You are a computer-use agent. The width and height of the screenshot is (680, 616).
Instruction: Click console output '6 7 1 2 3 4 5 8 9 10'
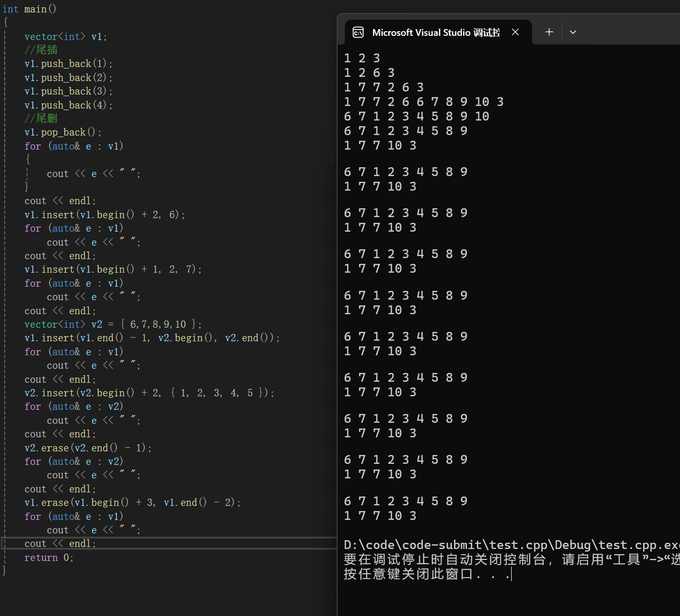point(416,116)
